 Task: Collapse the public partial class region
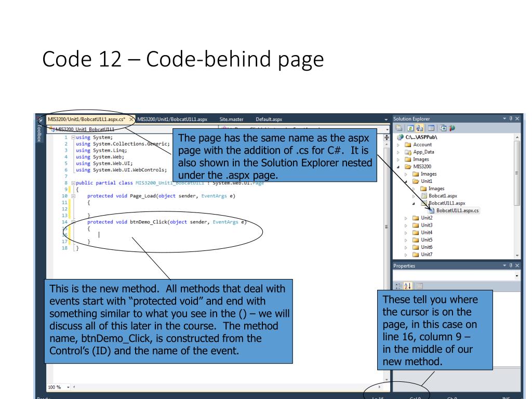(73, 183)
